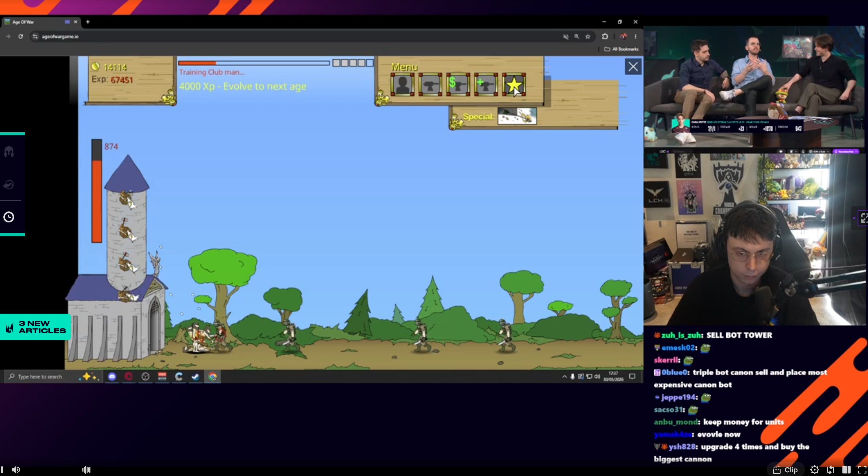Mute the stream volume speaker

pos(16,470)
